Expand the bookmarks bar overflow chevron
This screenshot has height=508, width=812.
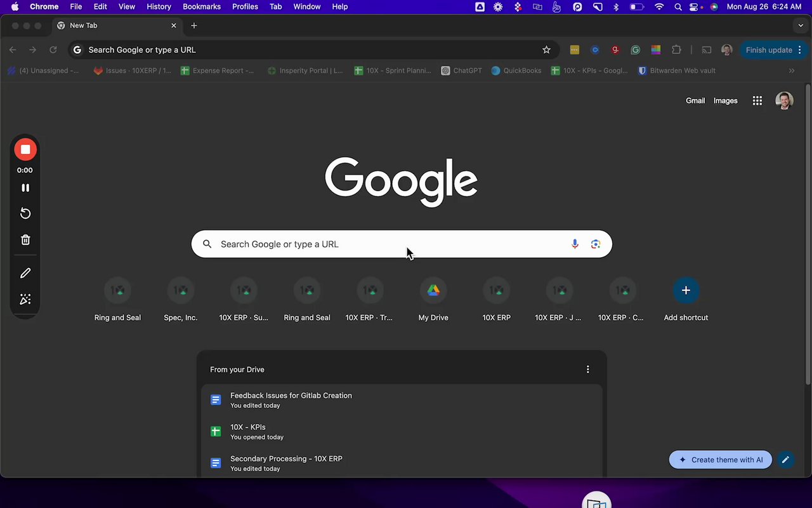[x=792, y=70]
